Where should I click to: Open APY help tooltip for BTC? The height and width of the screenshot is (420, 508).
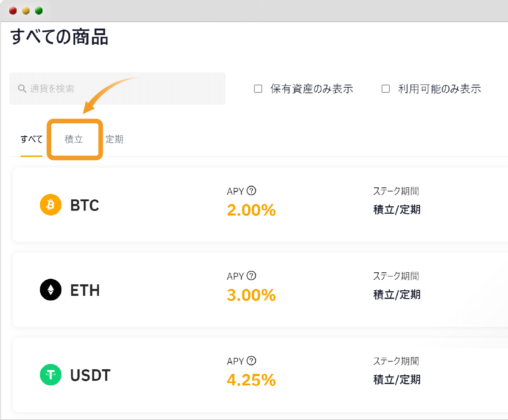(x=252, y=191)
